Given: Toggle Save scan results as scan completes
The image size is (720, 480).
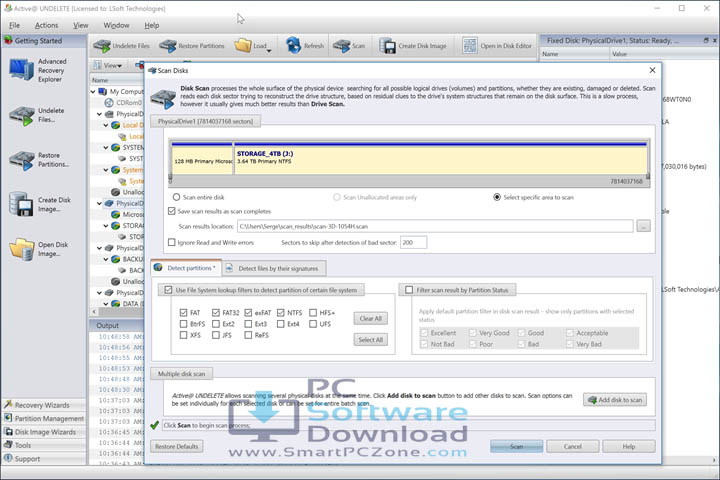Looking at the screenshot, I should pyautogui.click(x=172, y=211).
